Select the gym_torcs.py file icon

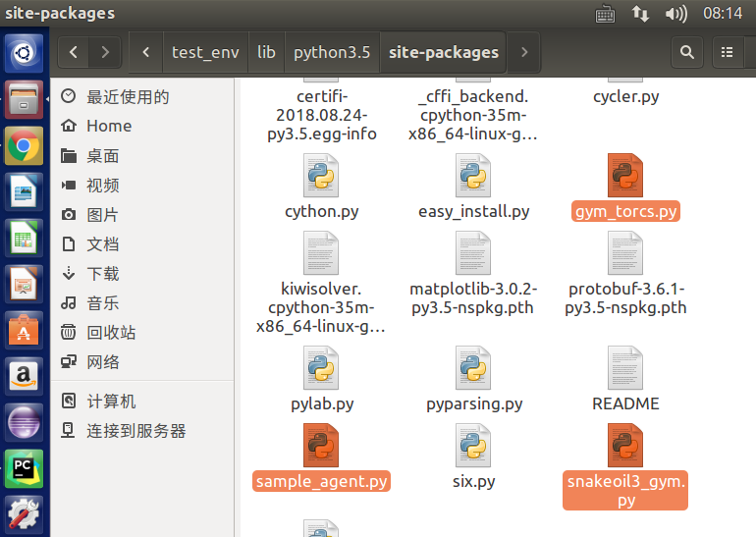[625, 176]
